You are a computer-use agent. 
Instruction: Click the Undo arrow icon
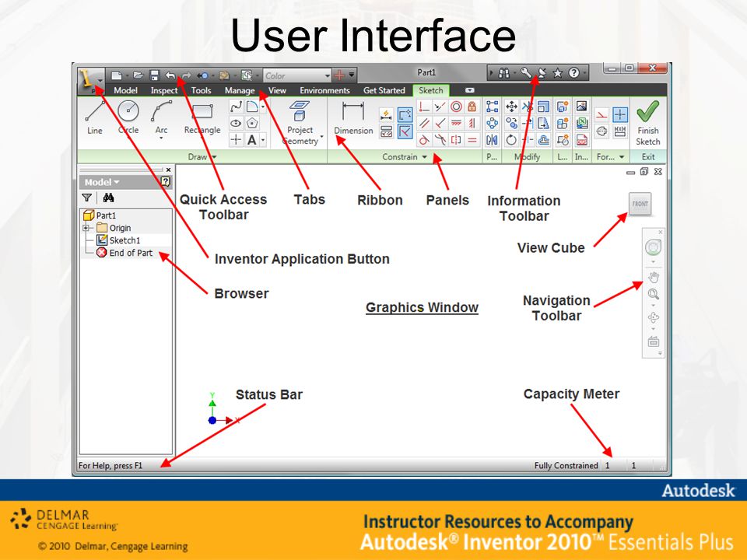(x=170, y=75)
